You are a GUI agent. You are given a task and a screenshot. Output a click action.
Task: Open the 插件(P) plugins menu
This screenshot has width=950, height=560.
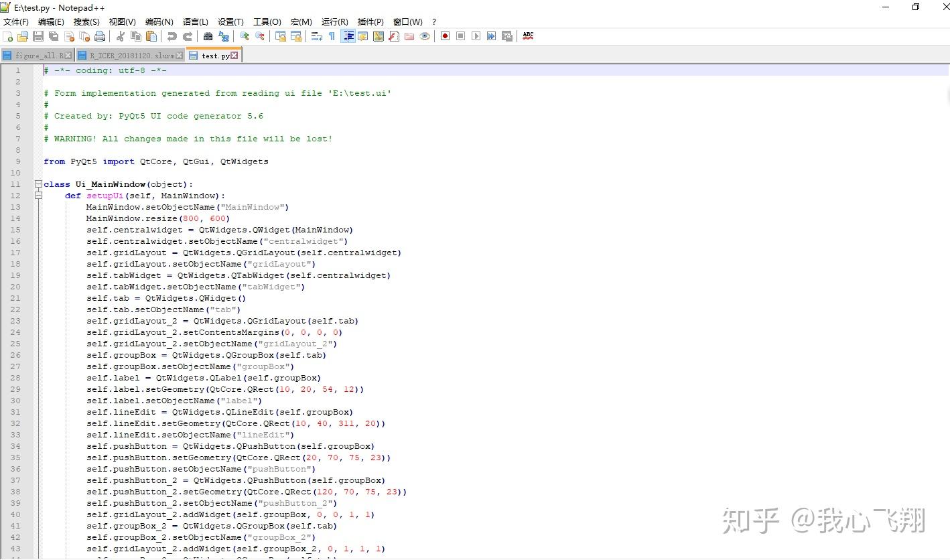point(370,21)
